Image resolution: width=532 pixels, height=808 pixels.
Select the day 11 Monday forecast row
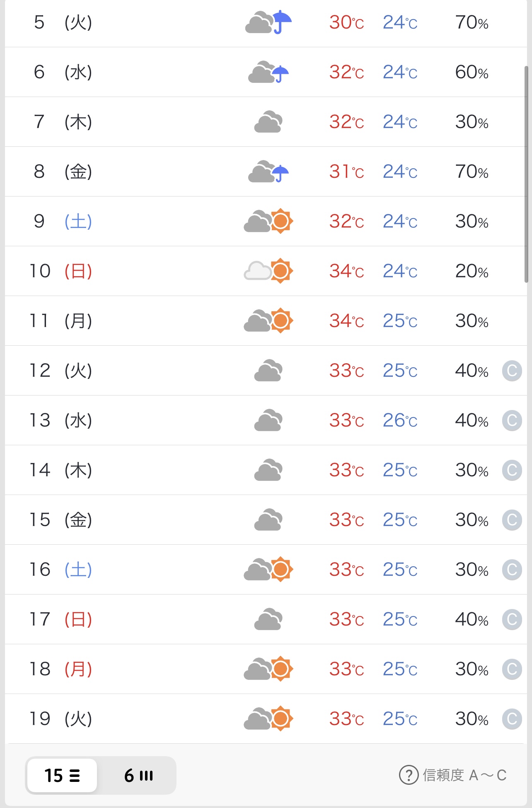[x=265, y=321]
